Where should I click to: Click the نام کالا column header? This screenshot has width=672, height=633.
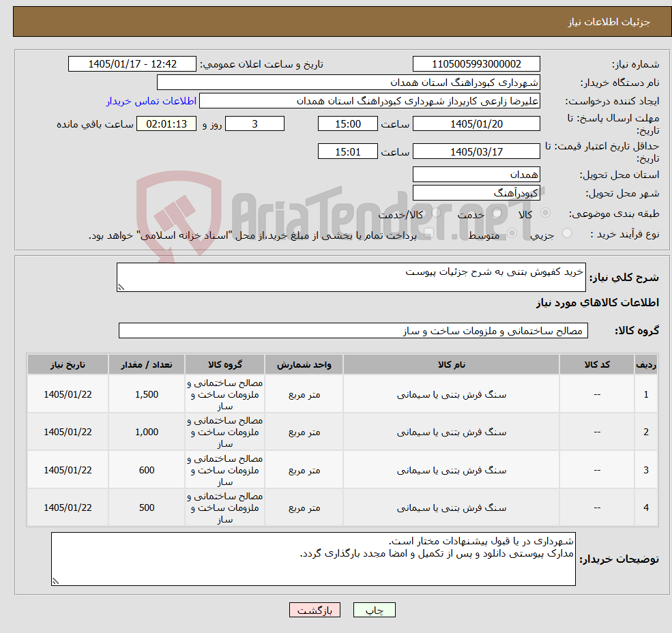tap(451, 364)
